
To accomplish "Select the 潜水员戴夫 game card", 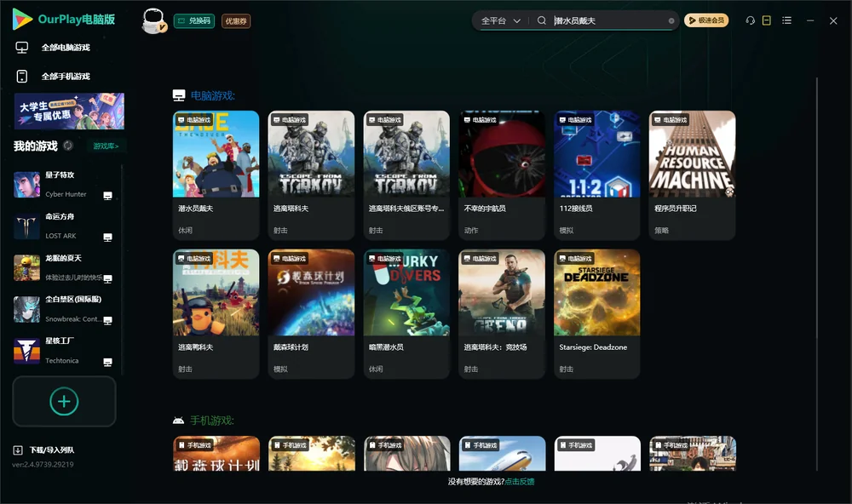I will coord(216,175).
